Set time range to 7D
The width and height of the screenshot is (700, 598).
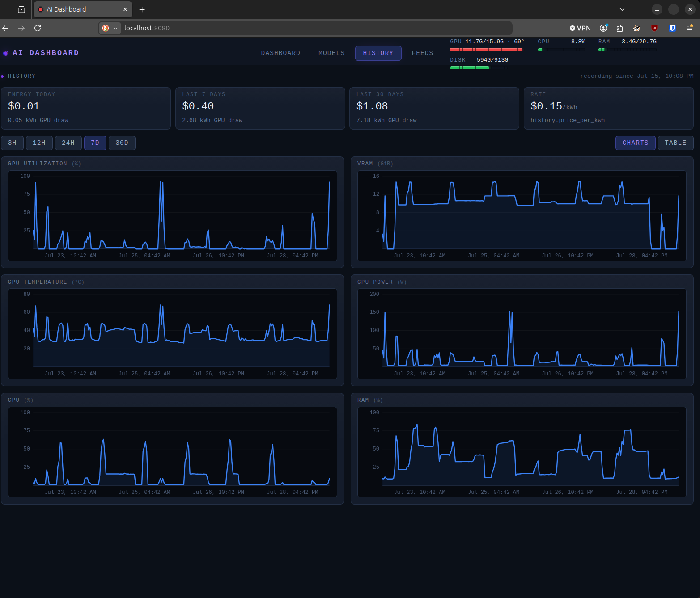click(95, 143)
